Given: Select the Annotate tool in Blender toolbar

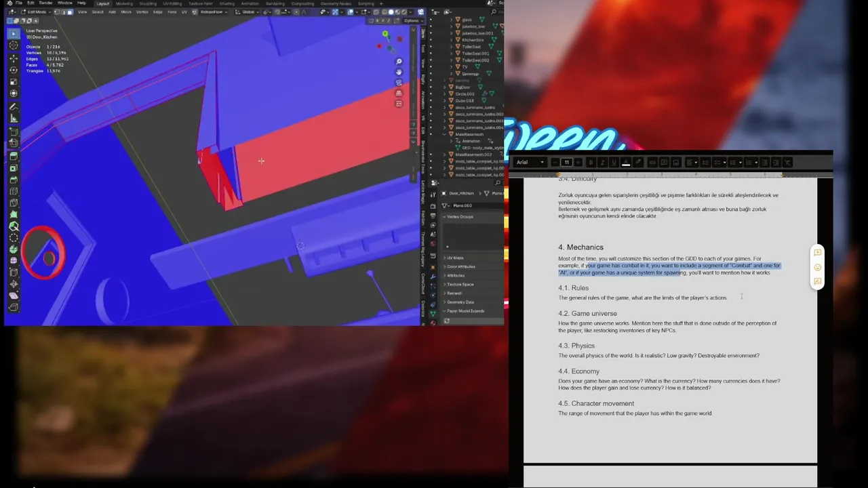Looking at the screenshot, I should [14, 106].
